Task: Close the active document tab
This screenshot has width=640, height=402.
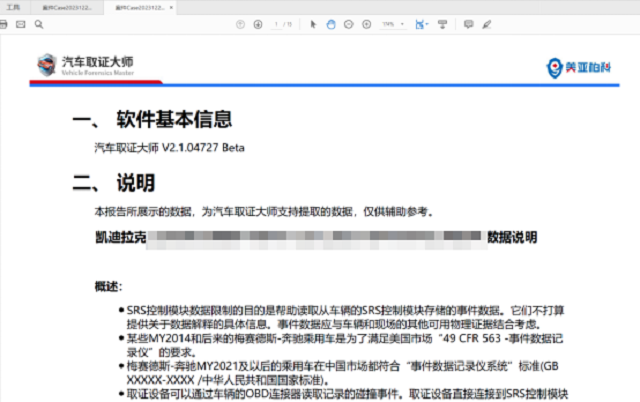Action: [x=171, y=7]
